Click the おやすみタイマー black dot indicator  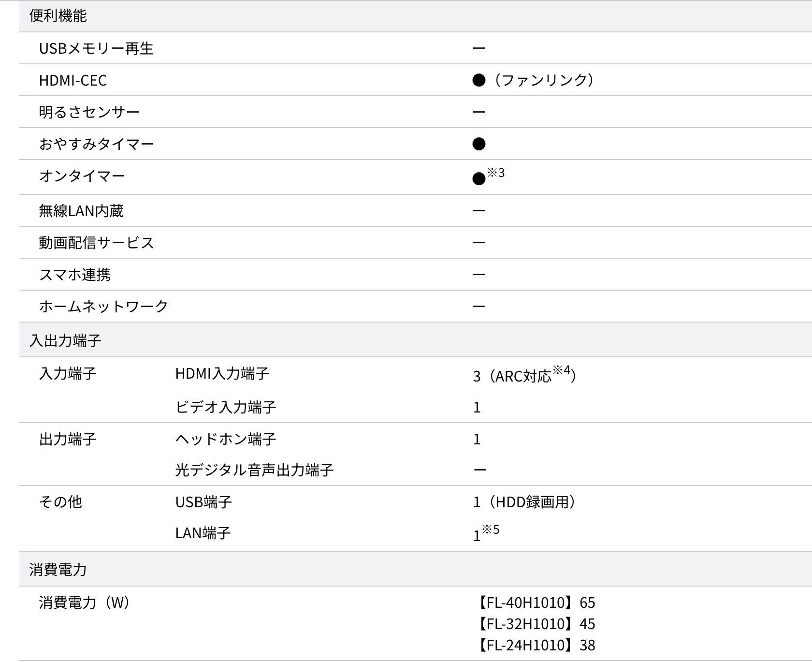[x=478, y=144]
